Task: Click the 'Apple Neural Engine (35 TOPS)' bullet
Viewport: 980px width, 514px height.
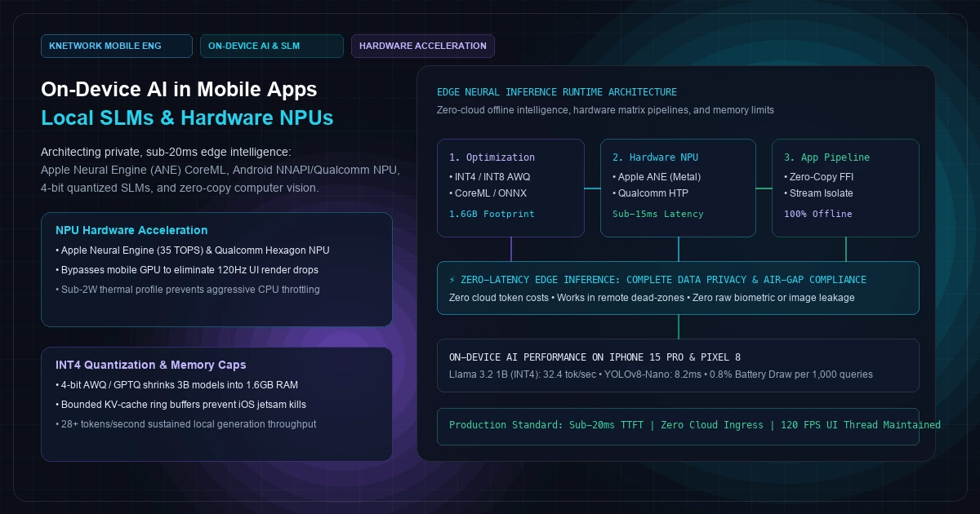Action: pos(193,250)
